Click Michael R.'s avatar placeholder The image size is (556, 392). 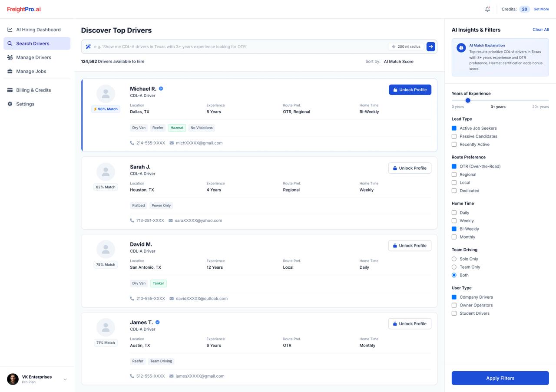106,94
